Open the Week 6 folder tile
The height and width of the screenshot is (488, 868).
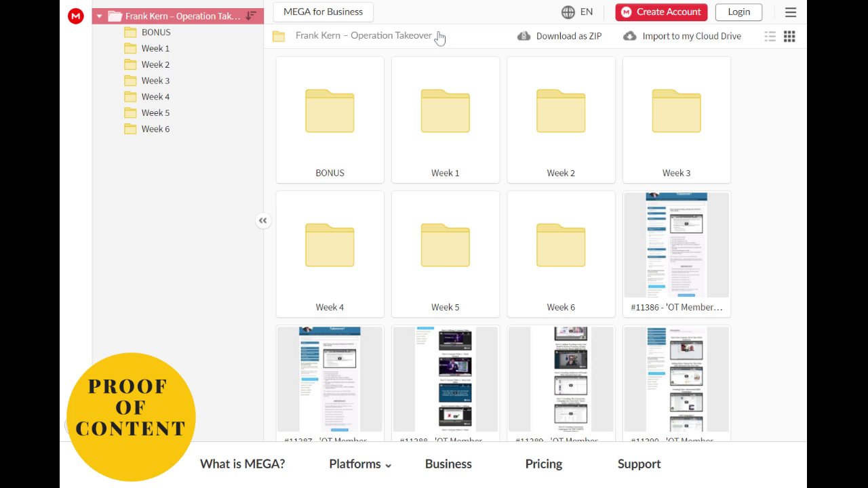(561, 254)
